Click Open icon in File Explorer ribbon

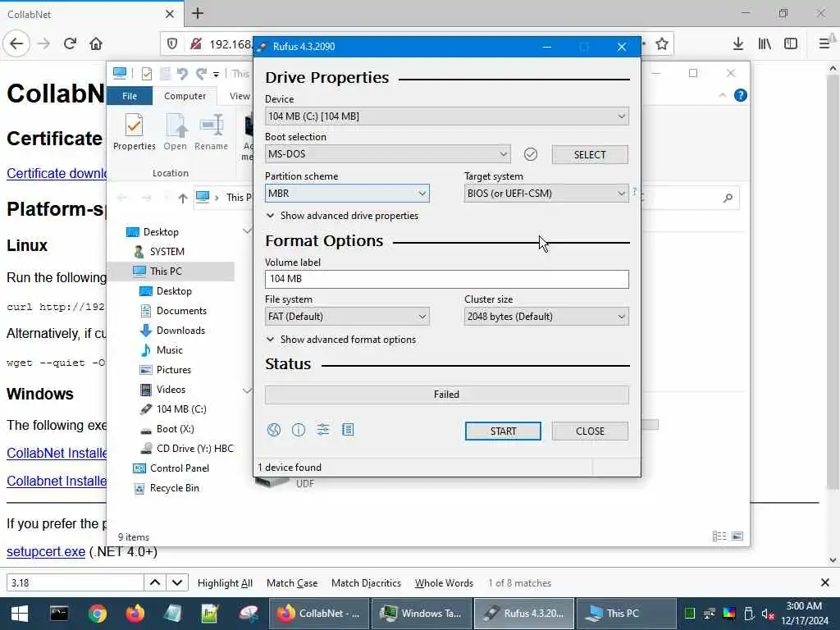pyautogui.click(x=176, y=132)
